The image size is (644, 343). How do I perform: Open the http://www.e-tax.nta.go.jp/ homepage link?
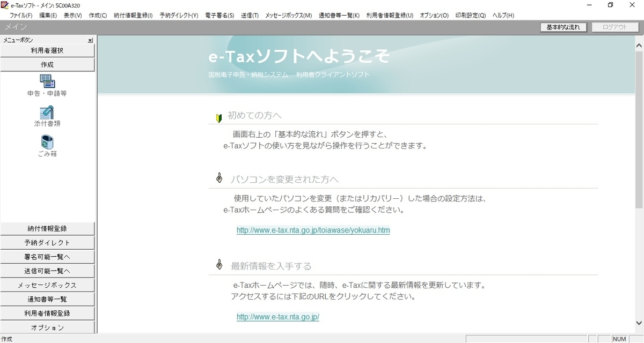pyautogui.click(x=277, y=317)
